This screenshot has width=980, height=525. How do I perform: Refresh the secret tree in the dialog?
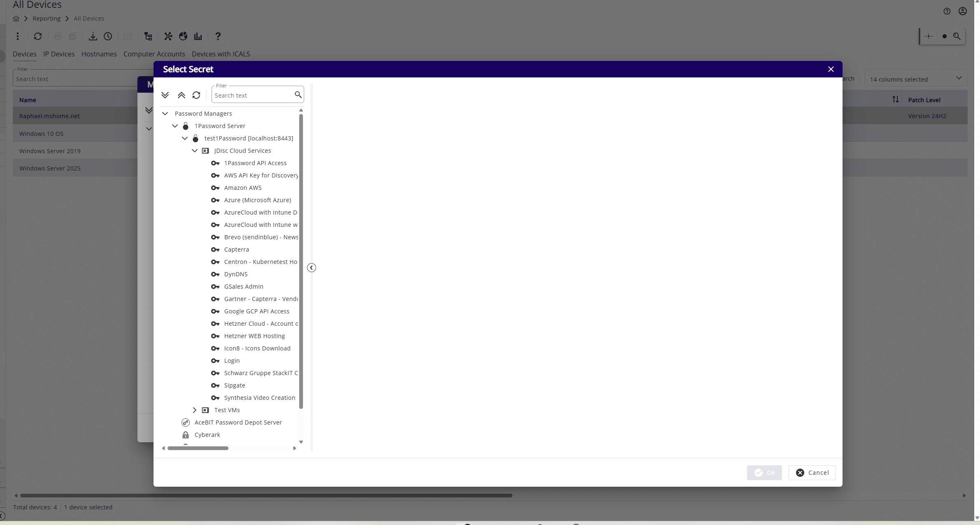tap(196, 95)
